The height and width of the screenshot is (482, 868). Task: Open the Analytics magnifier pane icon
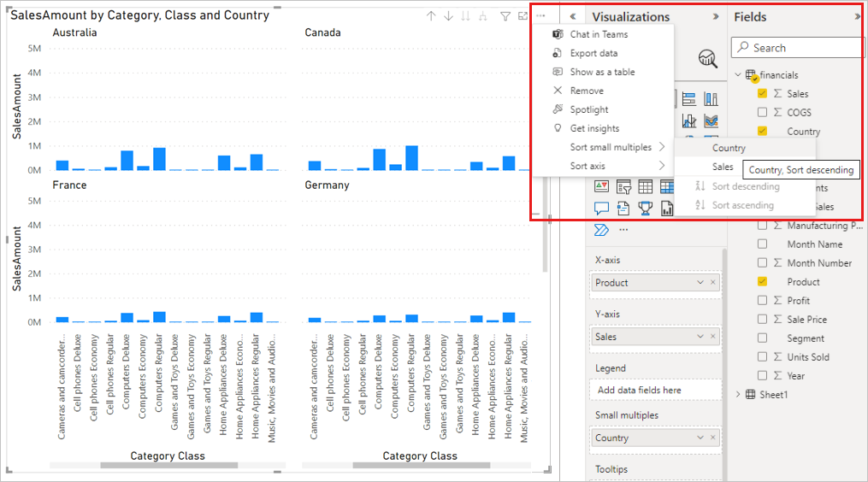(x=707, y=58)
